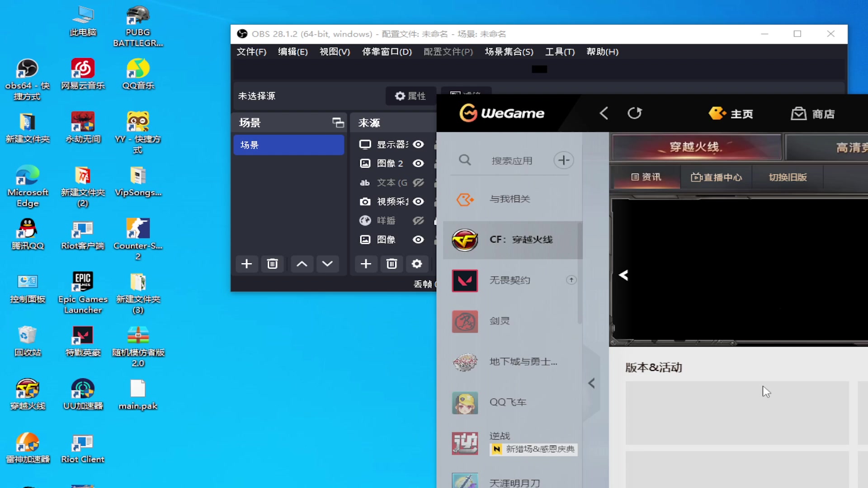Image resolution: width=868 pixels, height=488 pixels.
Task: Select the 视频采集 source row
Action: [393, 202]
